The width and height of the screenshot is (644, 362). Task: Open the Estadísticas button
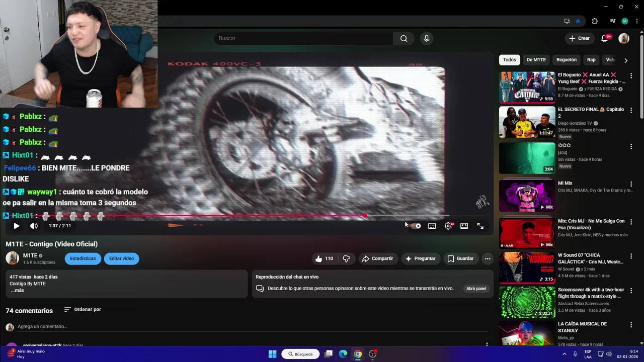click(x=83, y=258)
